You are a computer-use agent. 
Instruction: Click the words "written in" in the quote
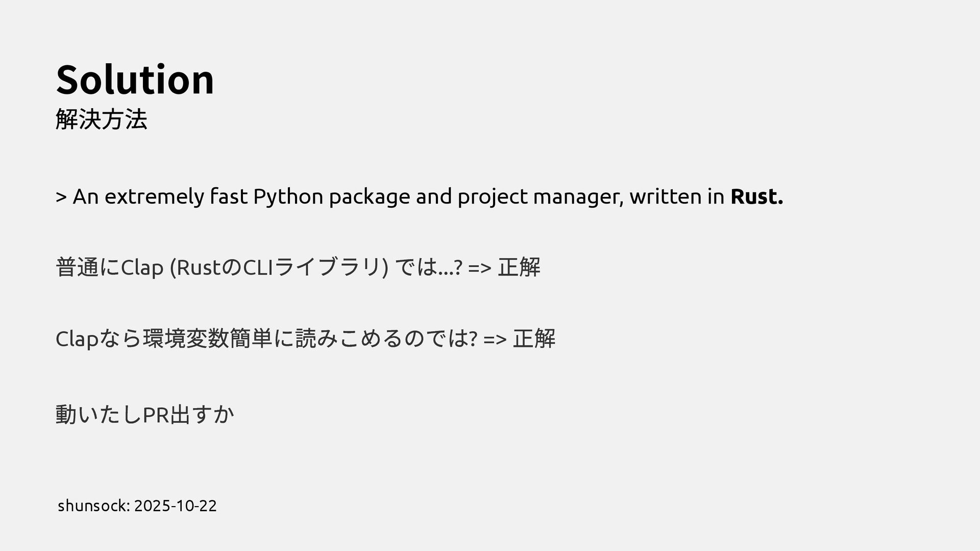click(x=676, y=196)
